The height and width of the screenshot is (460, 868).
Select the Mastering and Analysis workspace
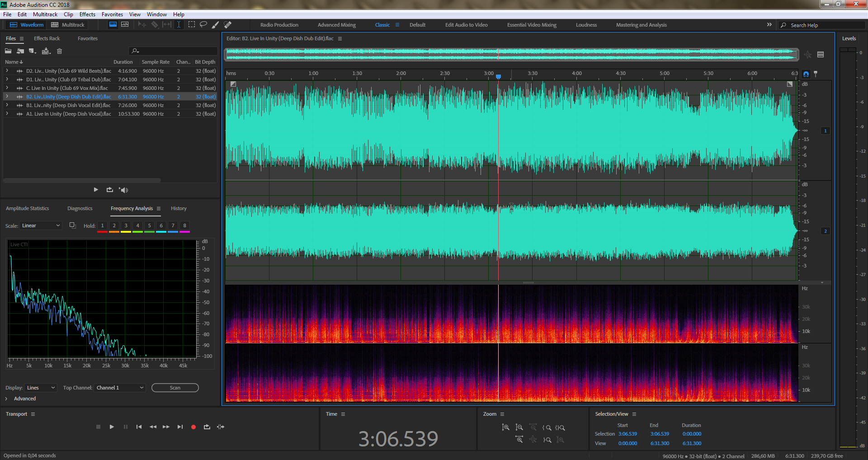[641, 25]
